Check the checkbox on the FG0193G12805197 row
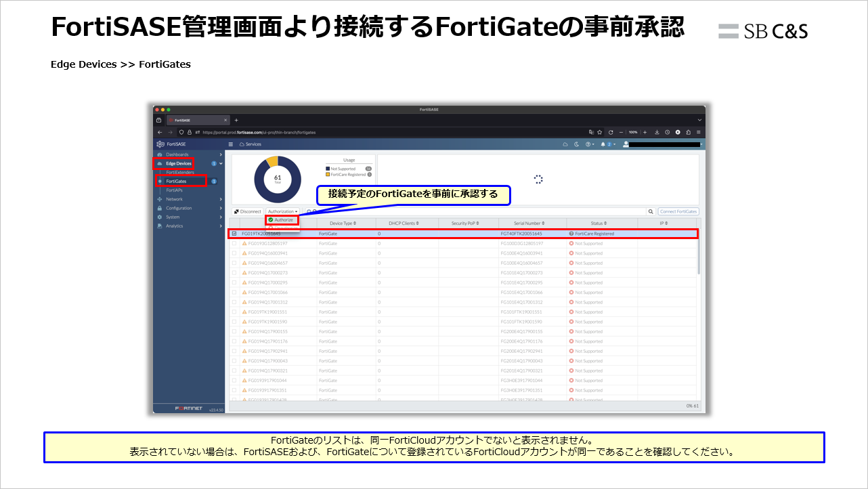This screenshot has height=489, width=868. [235, 242]
